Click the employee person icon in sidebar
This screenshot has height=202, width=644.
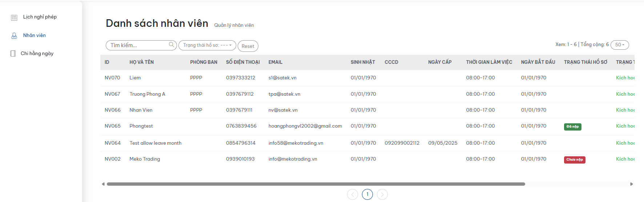coord(14,36)
